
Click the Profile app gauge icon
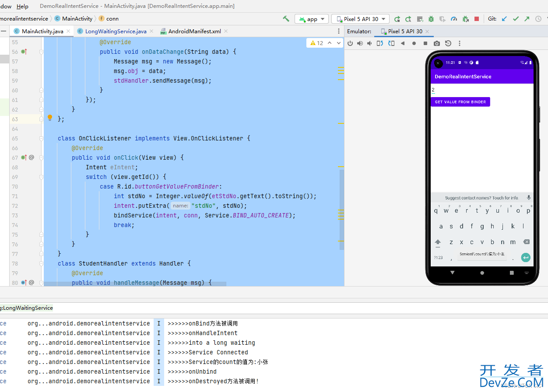tap(454, 19)
